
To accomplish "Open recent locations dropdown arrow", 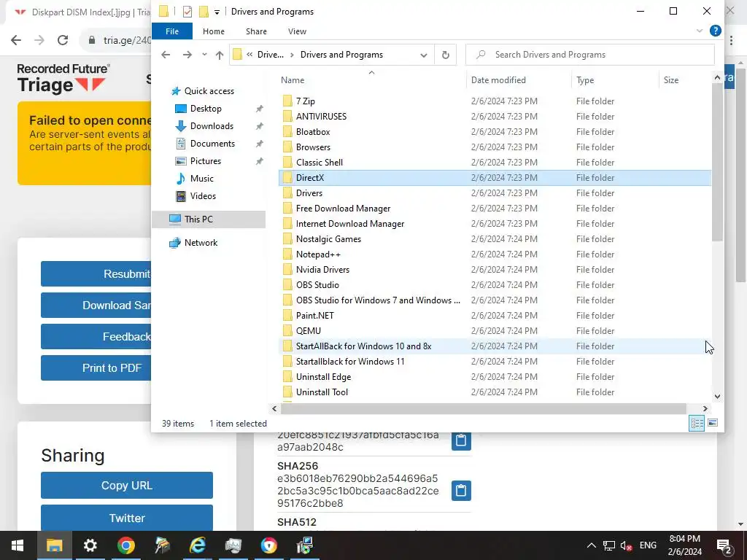I will [204, 55].
